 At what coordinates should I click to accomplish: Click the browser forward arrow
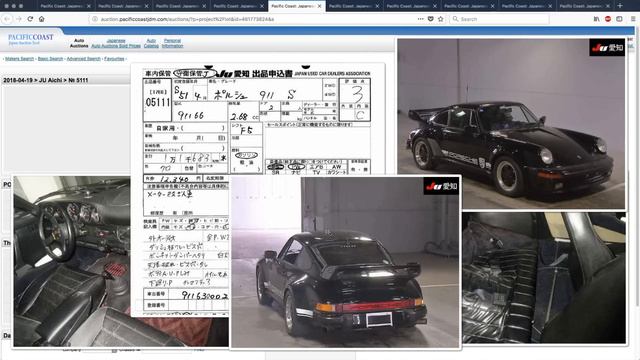coord(18,19)
